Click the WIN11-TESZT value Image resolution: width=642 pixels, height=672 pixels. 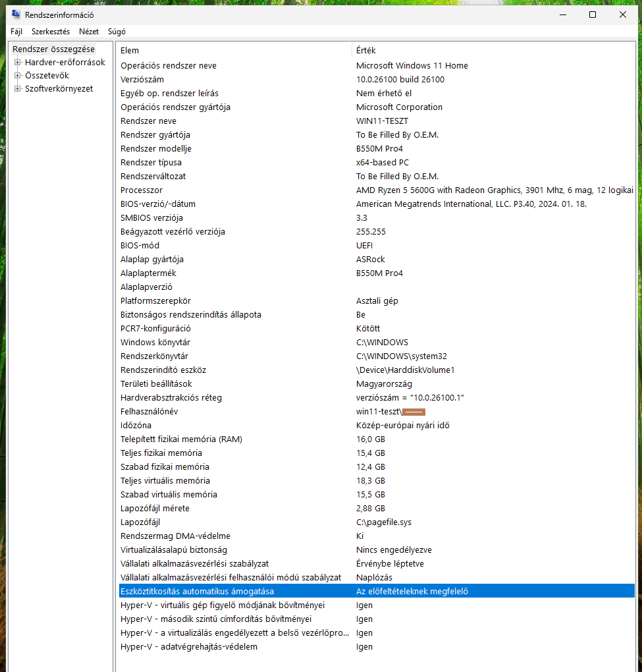382,121
